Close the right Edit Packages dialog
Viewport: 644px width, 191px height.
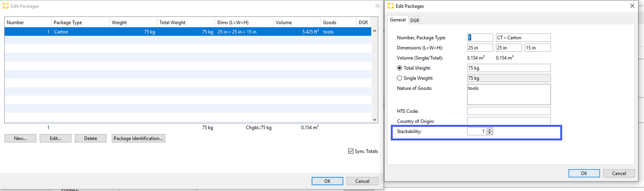632,6
